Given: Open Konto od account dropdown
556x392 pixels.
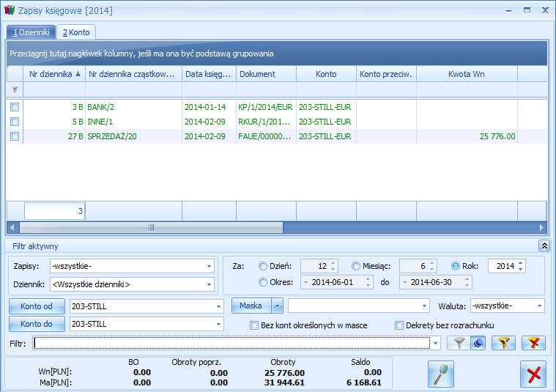Looking at the screenshot, I should coord(218,306).
